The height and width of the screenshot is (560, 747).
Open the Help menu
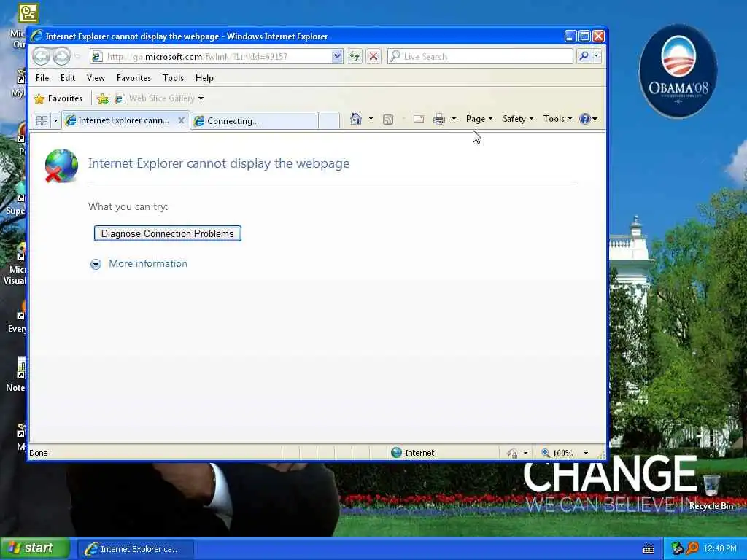(204, 77)
